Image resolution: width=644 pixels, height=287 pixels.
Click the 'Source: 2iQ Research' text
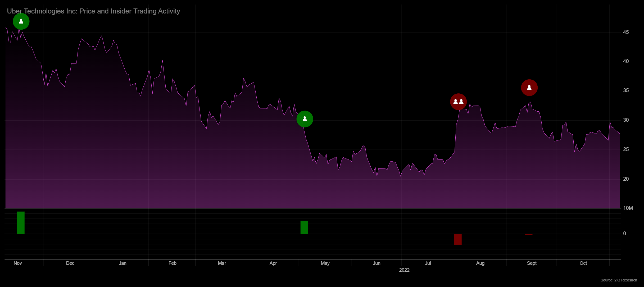pos(619,280)
